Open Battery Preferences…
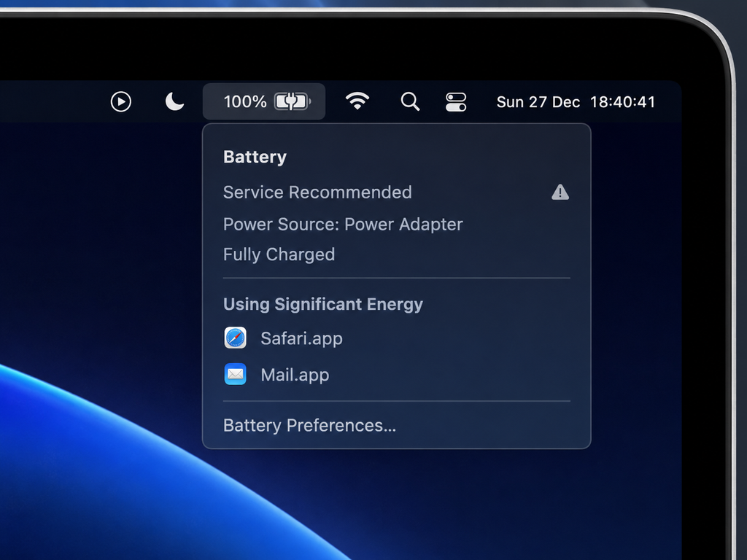 click(x=309, y=425)
